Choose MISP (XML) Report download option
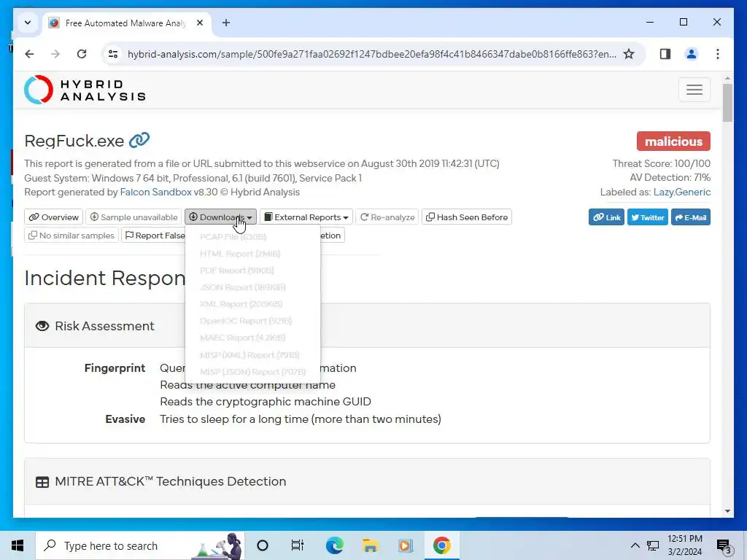747x560 pixels. click(x=249, y=355)
